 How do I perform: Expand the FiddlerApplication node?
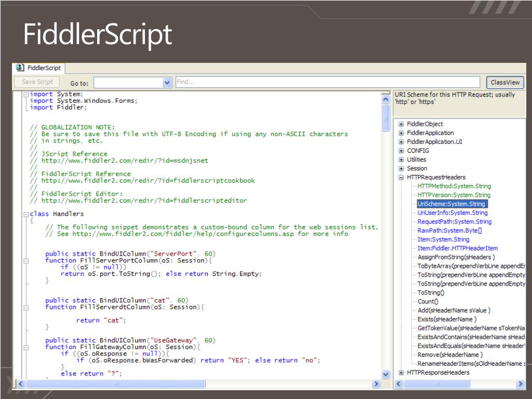click(401, 133)
